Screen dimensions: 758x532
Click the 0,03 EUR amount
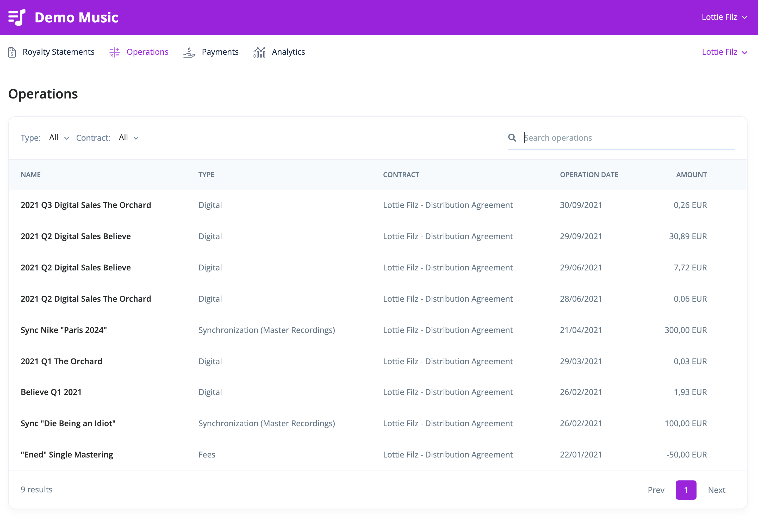690,361
